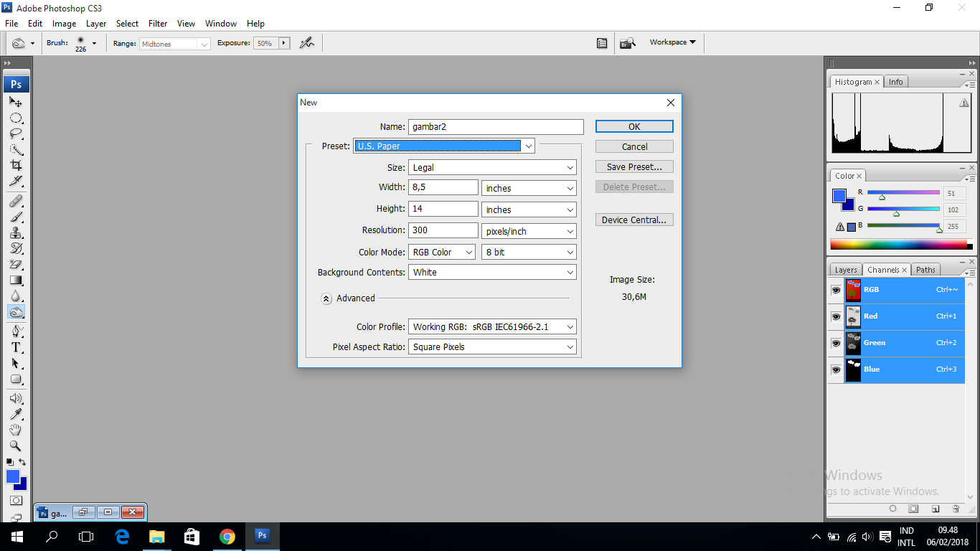Hide the Blue channel
This screenshot has width=980, height=551.
836,369
